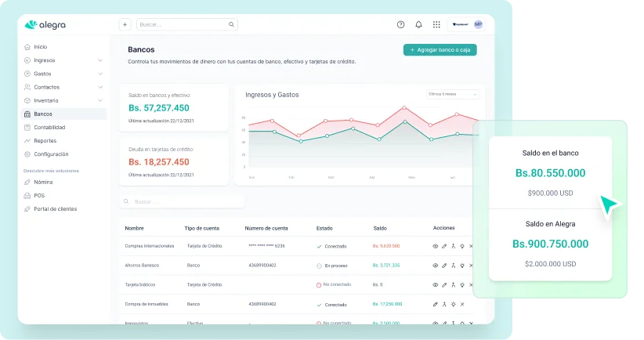The width and height of the screenshot is (644, 340).
Task: Expand the Inventario sidebar section
Action: coord(99,100)
